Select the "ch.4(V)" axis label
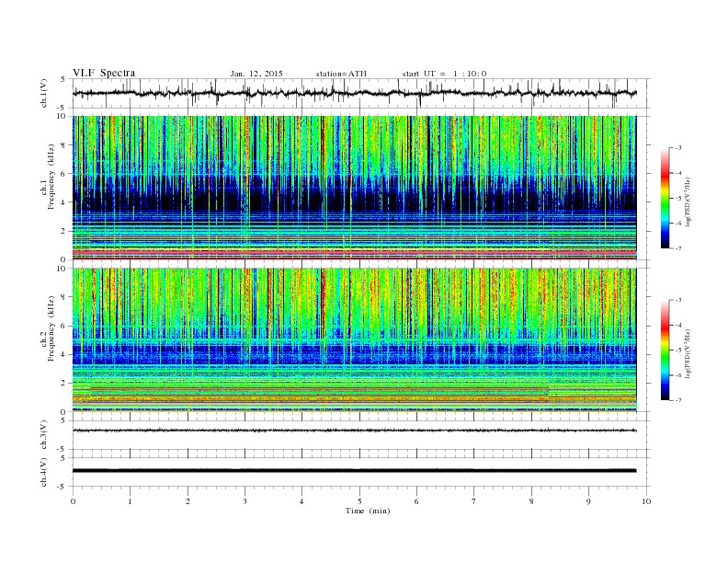 tap(44, 473)
